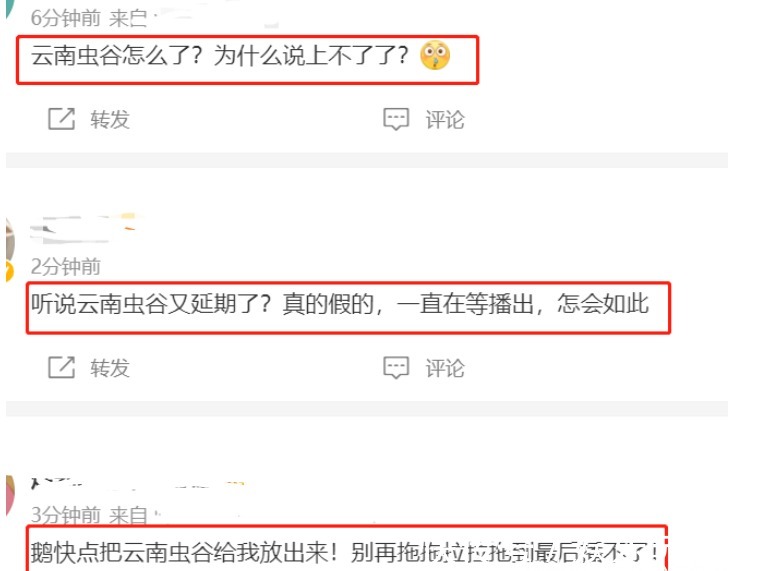Open post text 云南虫谷怎么了？为什么说上不了了
Image resolution: width=773 pixels, height=571 pixels.
(219, 55)
